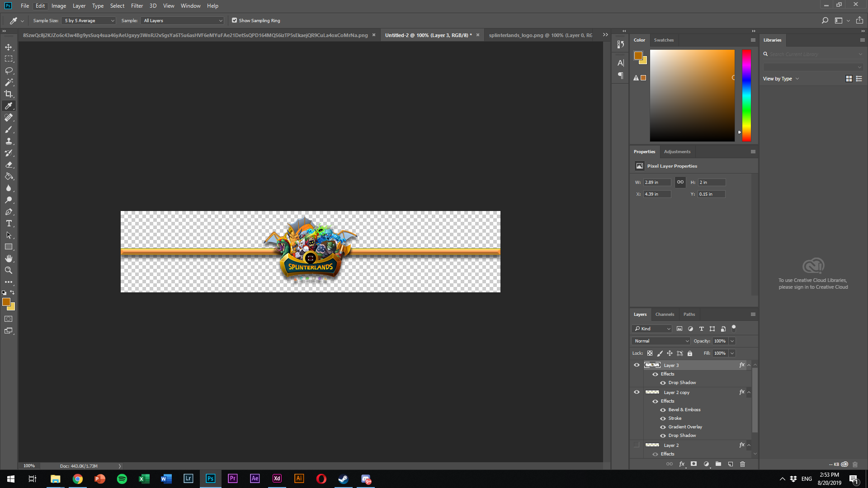This screenshot has width=868, height=488.
Task: Toggle Show Sampling Ring checkbox
Action: (234, 20)
